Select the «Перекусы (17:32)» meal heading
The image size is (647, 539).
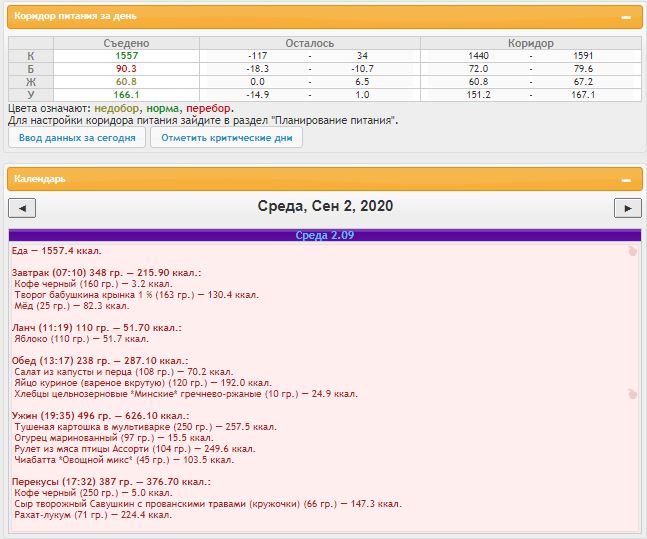[x=111, y=482]
